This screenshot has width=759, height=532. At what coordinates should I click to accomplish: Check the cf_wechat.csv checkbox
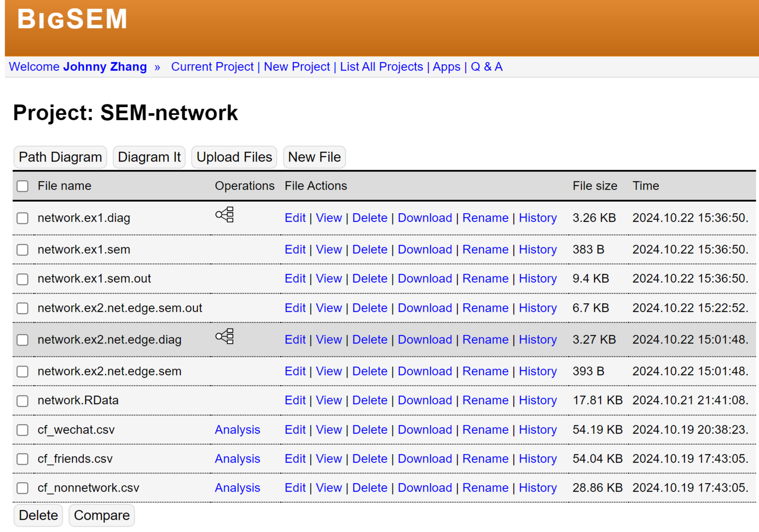[x=23, y=430]
